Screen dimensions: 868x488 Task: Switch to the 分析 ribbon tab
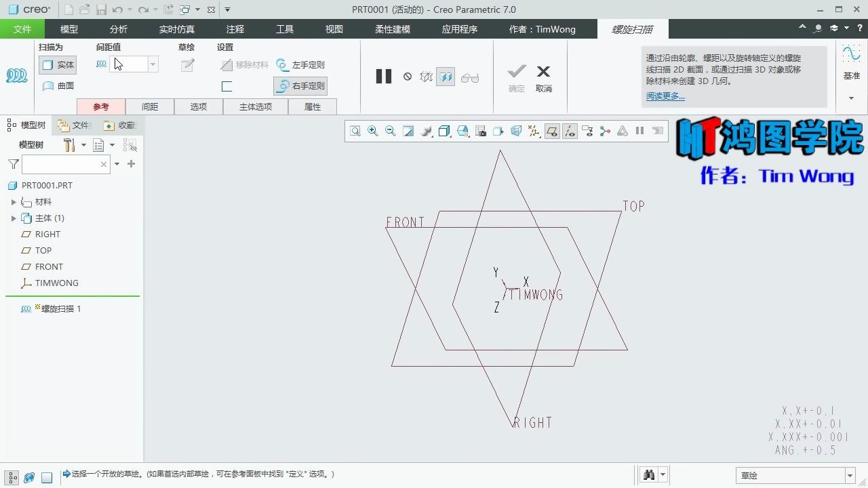tap(118, 29)
